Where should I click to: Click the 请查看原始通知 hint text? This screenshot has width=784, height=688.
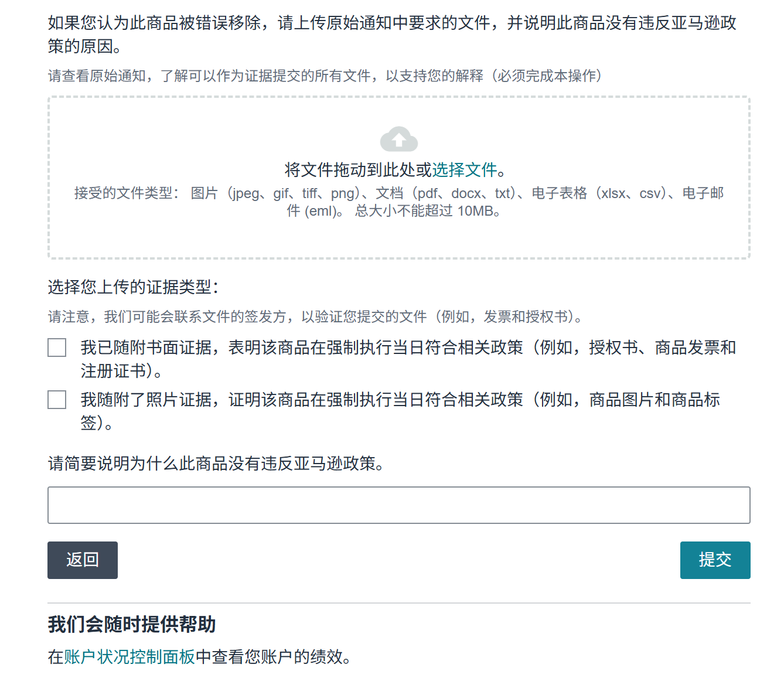(324, 76)
